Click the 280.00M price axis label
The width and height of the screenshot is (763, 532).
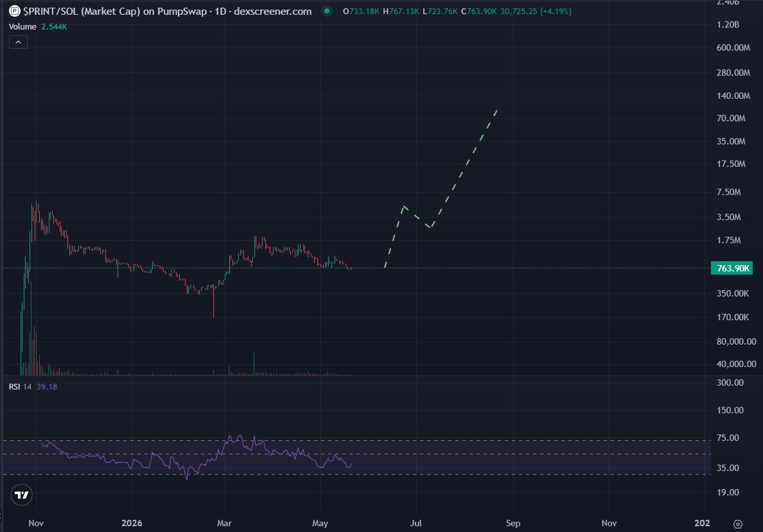733,73
